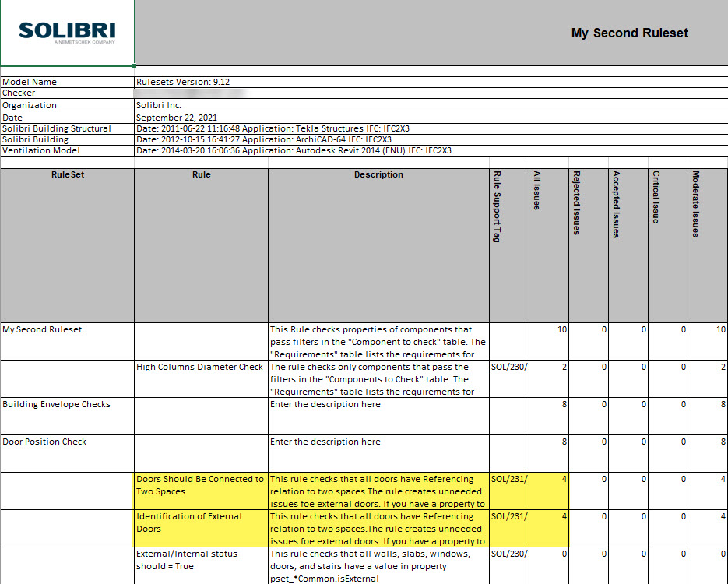Select the Tekla Structures IFC date cell

[431, 128]
